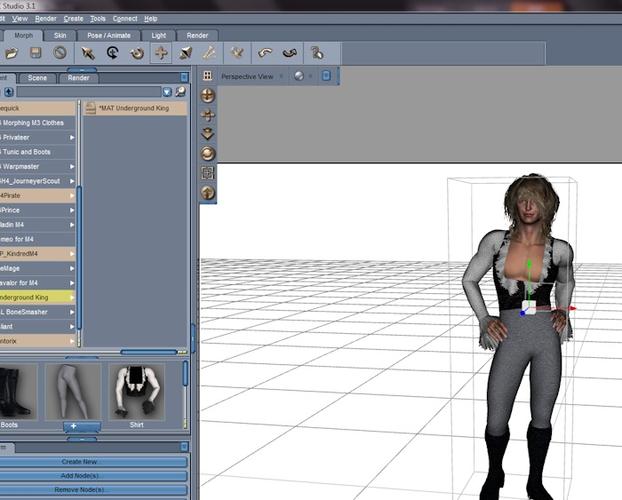Open the Render tab beside Scene
The height and width of the screenshot is (500, 622).
point(78,78)
